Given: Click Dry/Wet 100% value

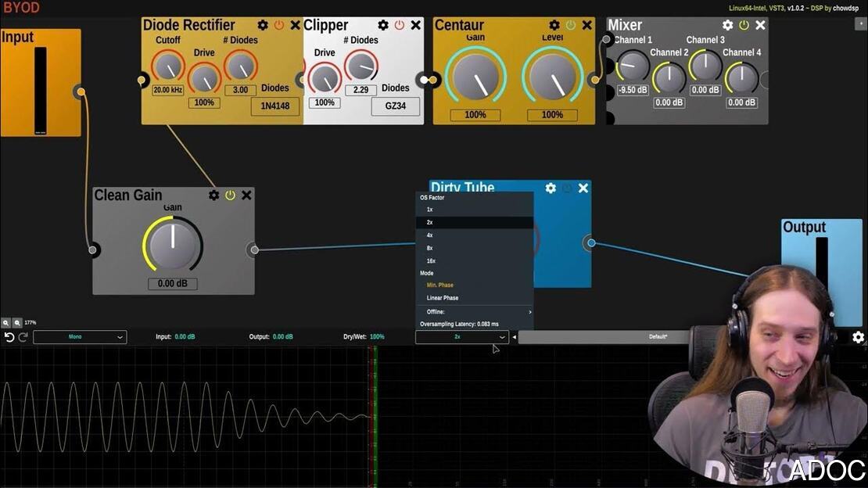Looking at the screenshot, I should click(377, 337).
